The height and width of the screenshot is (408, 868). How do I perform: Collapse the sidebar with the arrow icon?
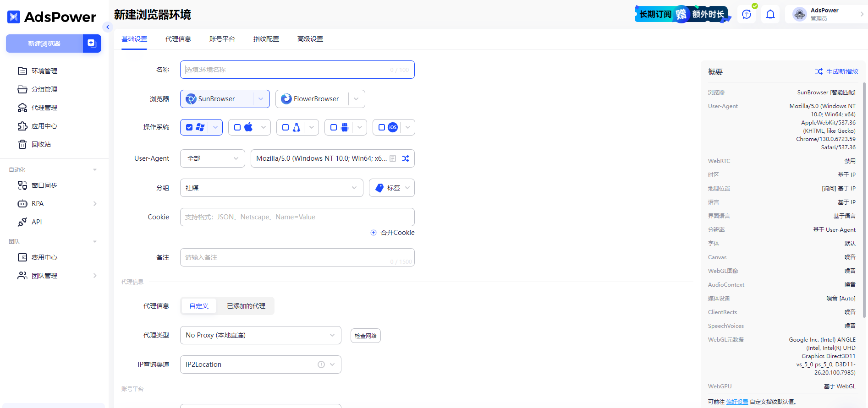(x=108, y=27)
